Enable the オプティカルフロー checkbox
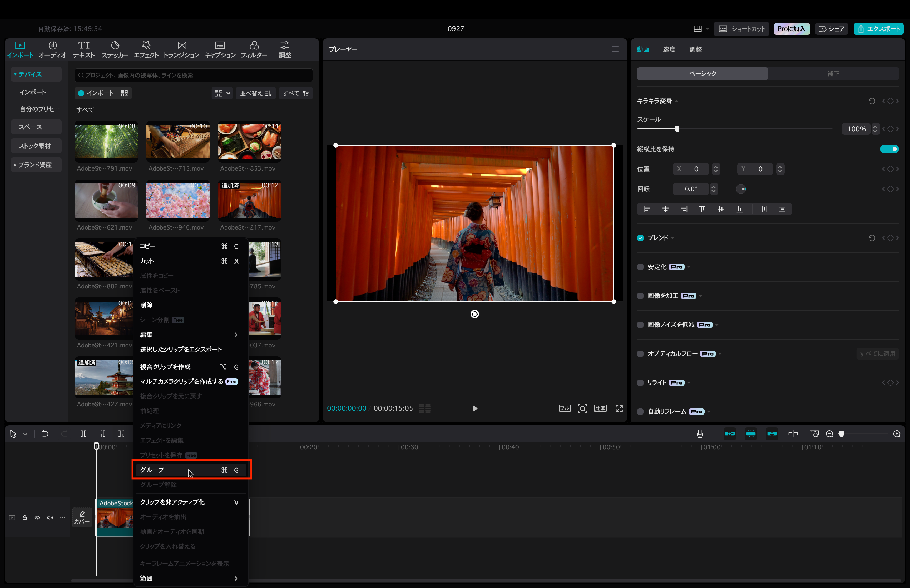910x588 pixels. [x=640, y=354]
